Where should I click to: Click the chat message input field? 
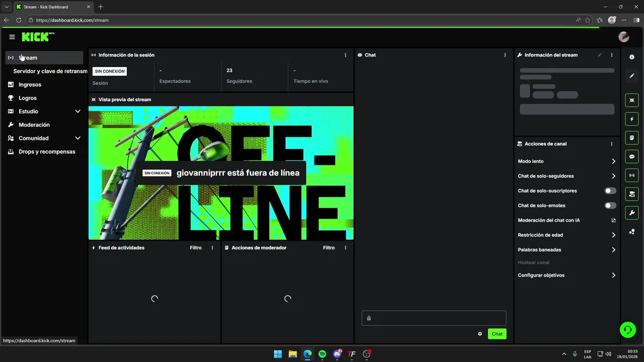coord(434,318)
